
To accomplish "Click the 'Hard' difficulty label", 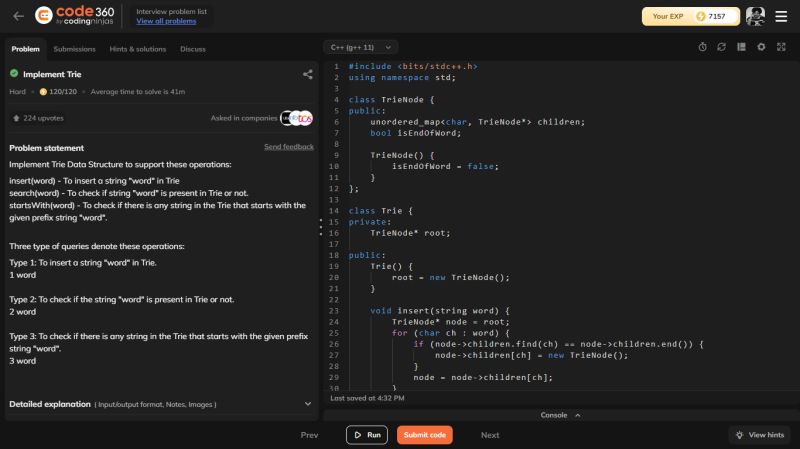I will [x=17, y=92].
